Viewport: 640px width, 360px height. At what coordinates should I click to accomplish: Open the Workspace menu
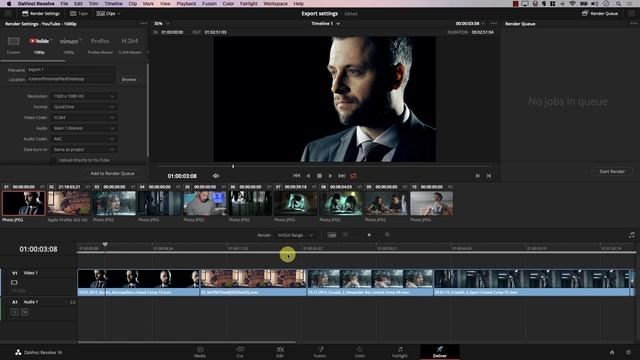[275, 4]
